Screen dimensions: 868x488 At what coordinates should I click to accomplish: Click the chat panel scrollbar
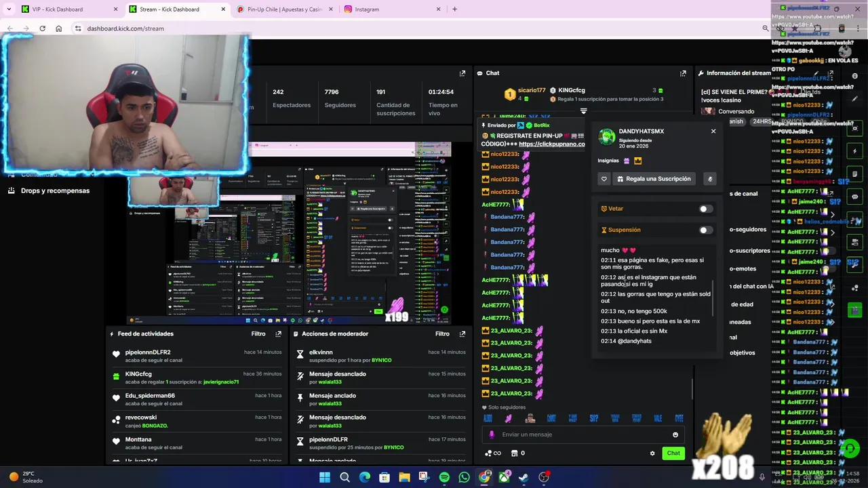pyautogui.click(x=692, y=388)
